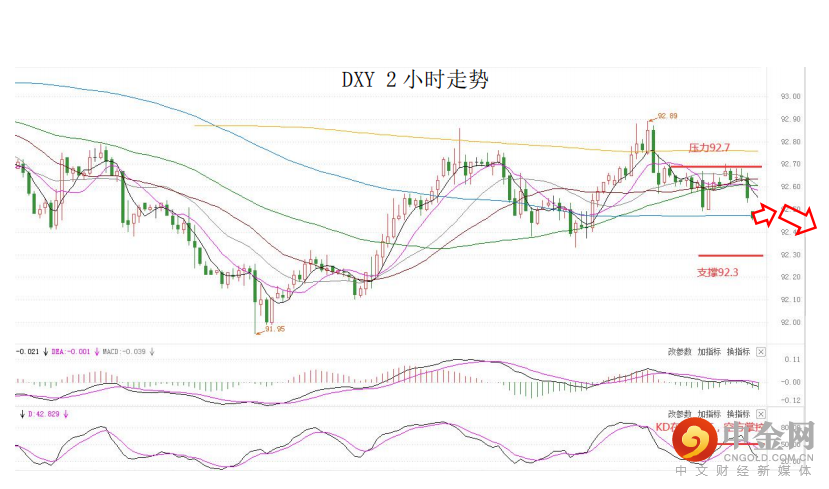Click the 92.30 price axis label
Screen dimensions: 829x489
click(x=790, y=255)
